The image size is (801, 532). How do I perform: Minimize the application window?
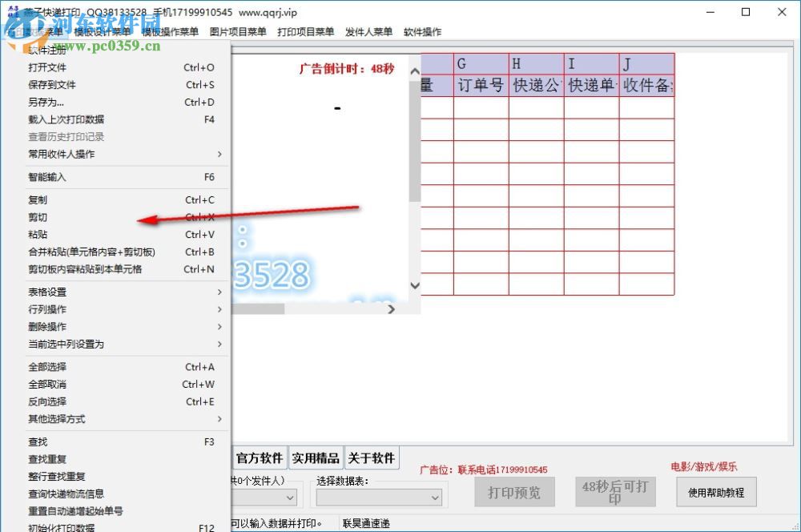[x=710, y=12]
